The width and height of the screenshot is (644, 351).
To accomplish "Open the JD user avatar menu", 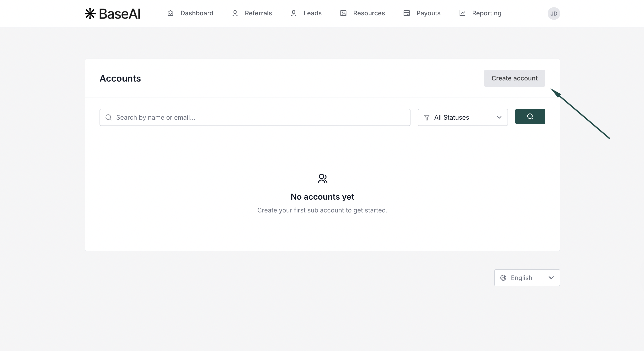I will [553, 14].
